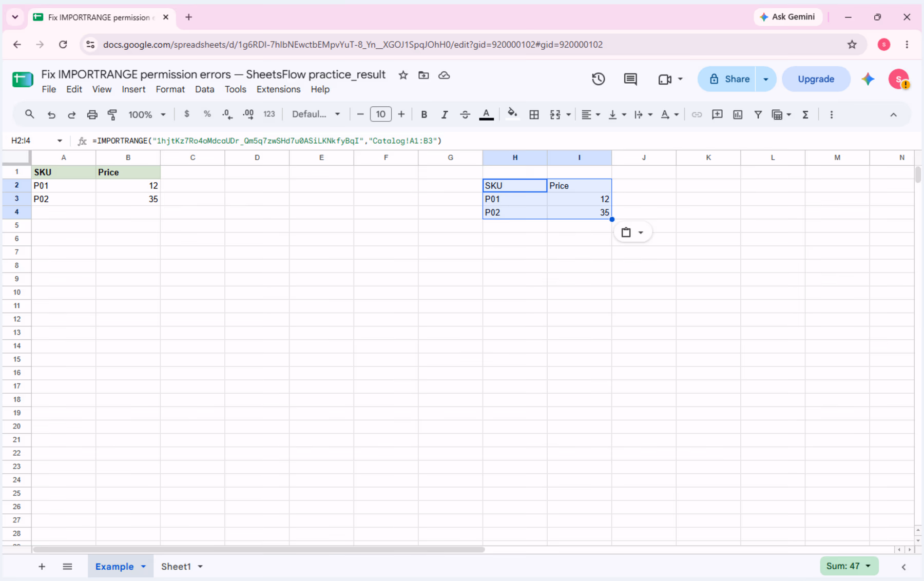The width and height of the screenshot is (924, 581).
Task: Open the zoom 100% dropdown
Action: 147,114
